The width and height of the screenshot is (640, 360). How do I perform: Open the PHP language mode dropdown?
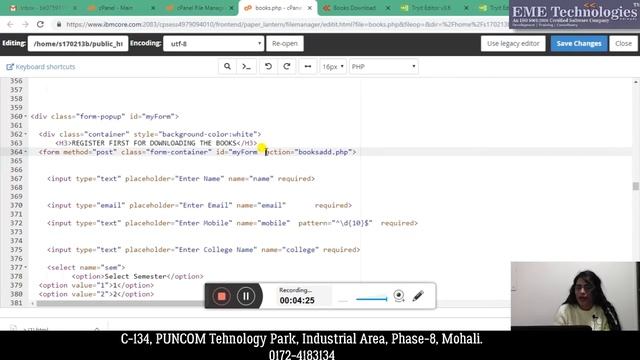(384, 67)
